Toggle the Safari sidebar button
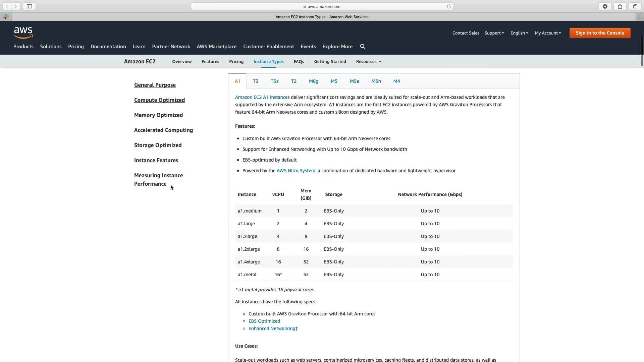The height and width of the screenshot is (362, 644). click(x=29, y=6)
